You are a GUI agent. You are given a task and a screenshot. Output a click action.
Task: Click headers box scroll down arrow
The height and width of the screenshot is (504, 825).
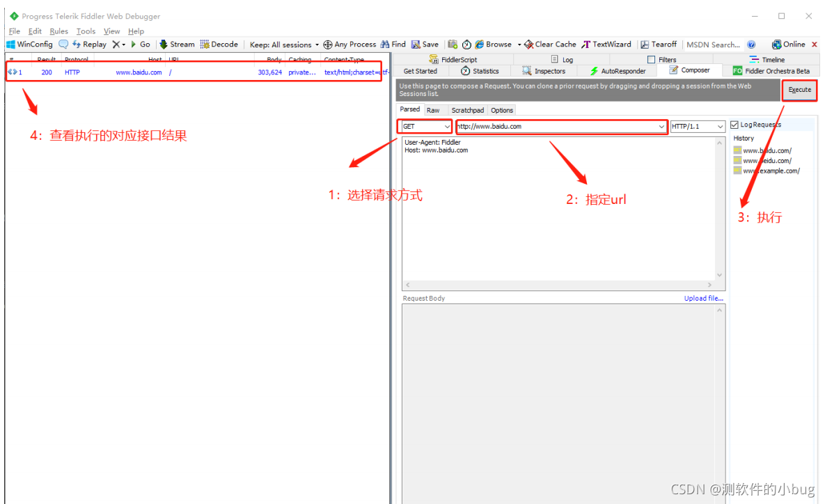[x=719, y=275]
